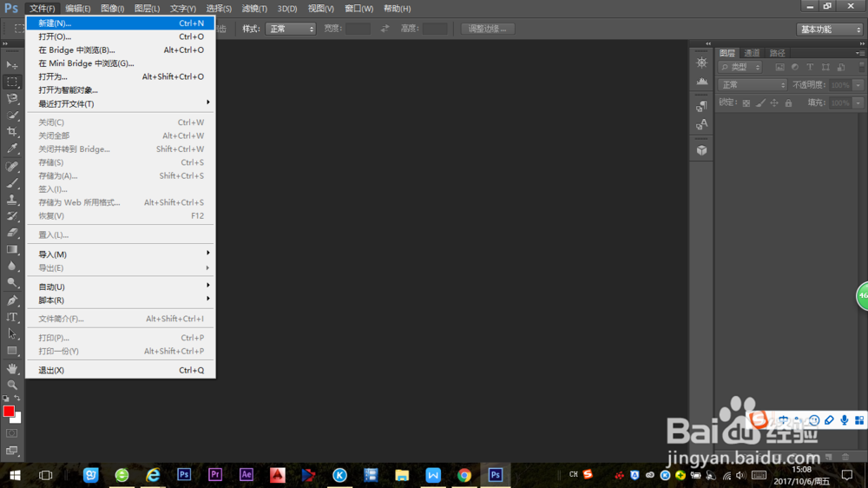868x488 pixels.
Task: Open the layer blend mode 正常 dropdown
Action: [x=753, y=85]
